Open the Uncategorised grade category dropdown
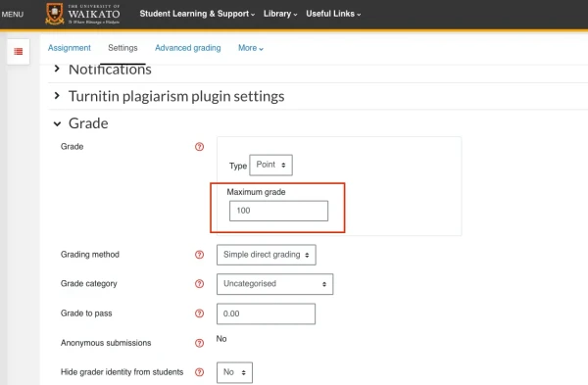 coord(274,284)
